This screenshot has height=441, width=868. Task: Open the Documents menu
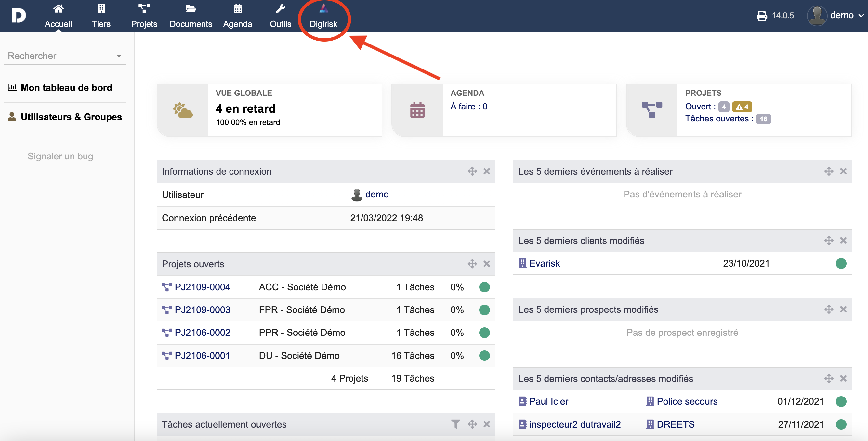point(191,16)
